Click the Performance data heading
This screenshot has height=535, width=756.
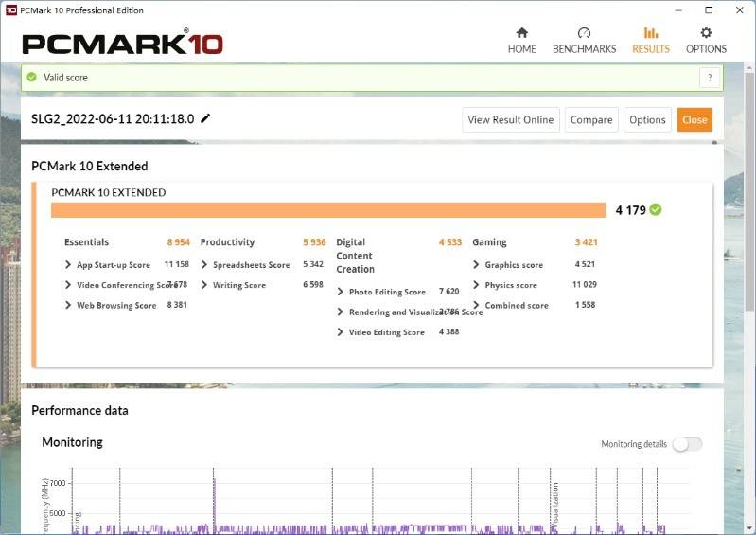coord(79,411)
